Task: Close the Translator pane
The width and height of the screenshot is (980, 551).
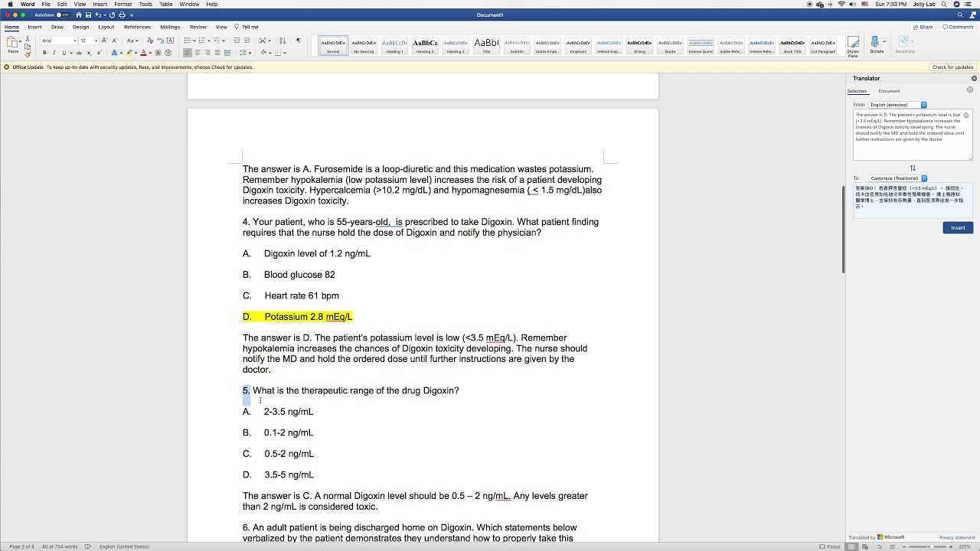Action: pos(974,78)
